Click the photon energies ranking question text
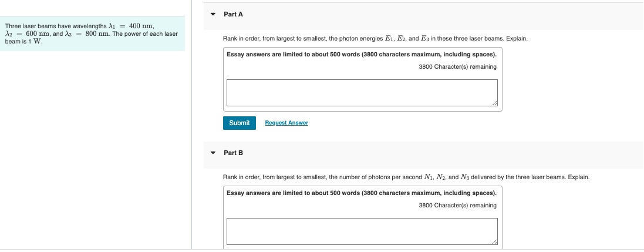 375,39
